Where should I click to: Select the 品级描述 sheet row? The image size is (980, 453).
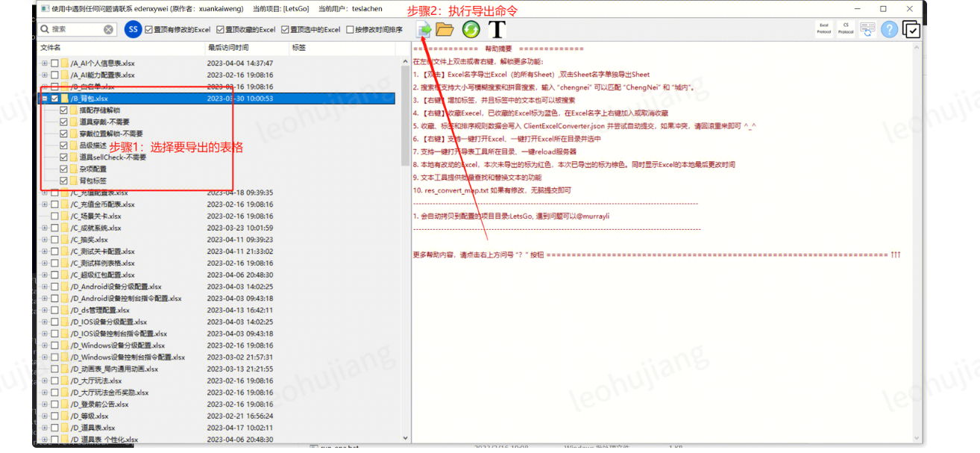pos(216,146)
